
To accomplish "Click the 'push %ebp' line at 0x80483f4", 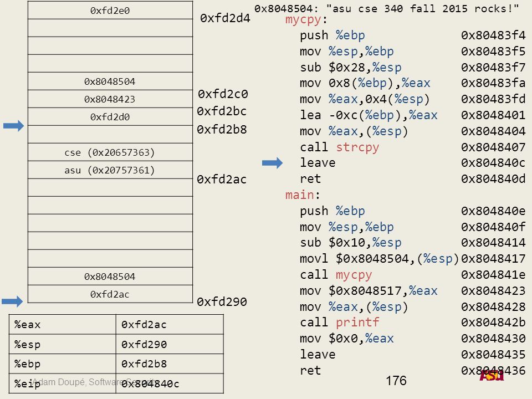I will click(332, 35).
